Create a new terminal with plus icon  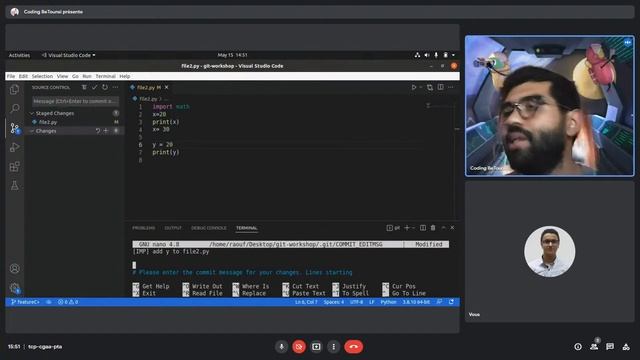407,228
